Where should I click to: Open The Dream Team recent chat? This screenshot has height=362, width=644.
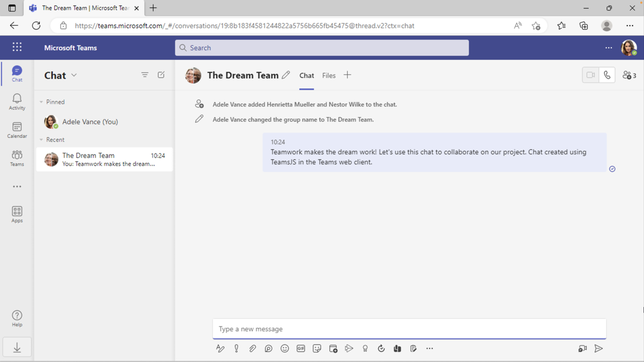point(104,159)
